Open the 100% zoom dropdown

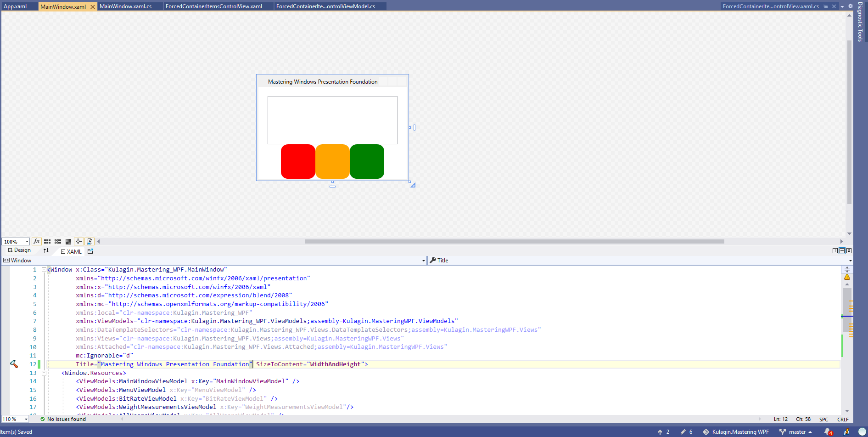16,241
